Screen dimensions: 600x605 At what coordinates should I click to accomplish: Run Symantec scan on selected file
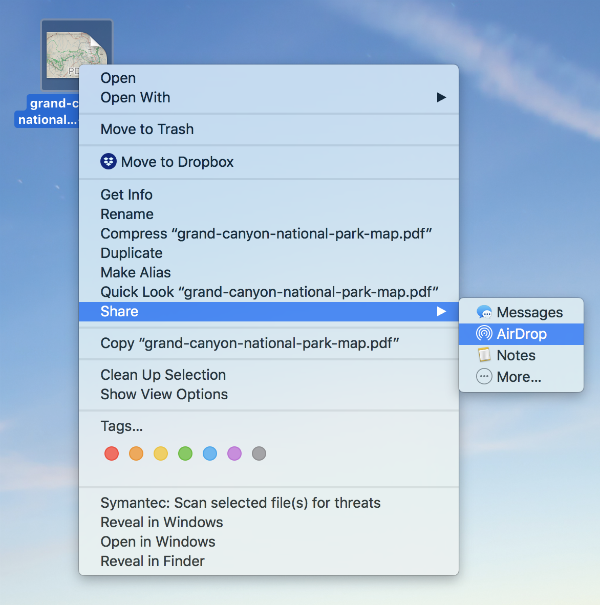240,503
